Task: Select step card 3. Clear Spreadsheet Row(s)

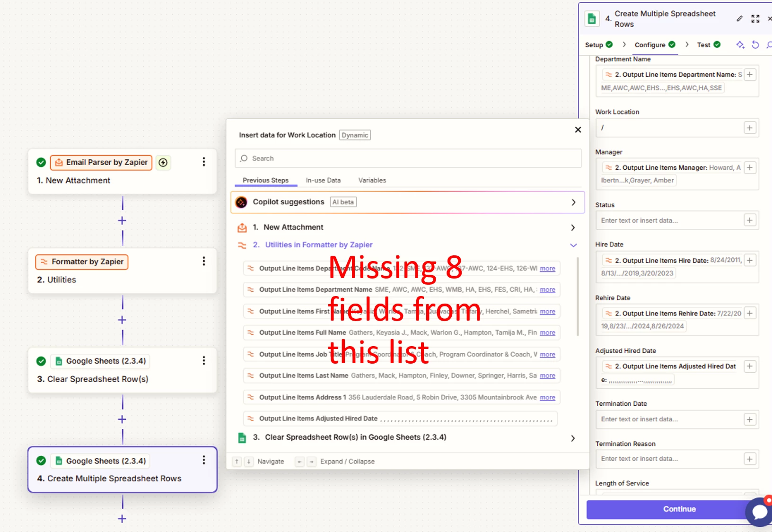Action: click(122, 370)
